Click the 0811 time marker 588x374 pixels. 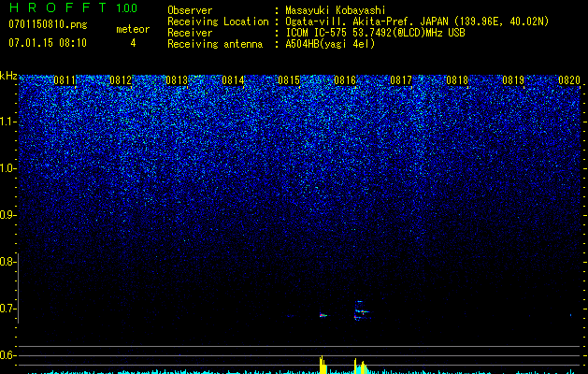coord(65,80)
